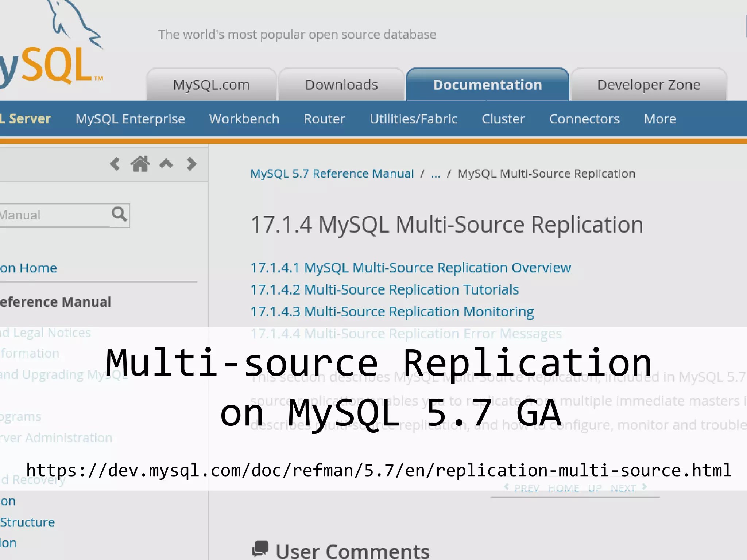Open 17.1.4.4 Replication Error Messages link

click(x=406, y=334)
